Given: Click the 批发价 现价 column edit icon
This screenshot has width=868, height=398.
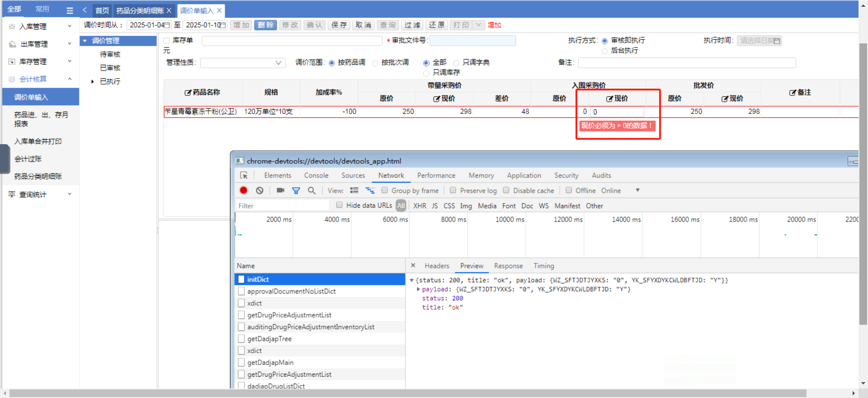Looking at the screenshot, I should coord(725,99).
